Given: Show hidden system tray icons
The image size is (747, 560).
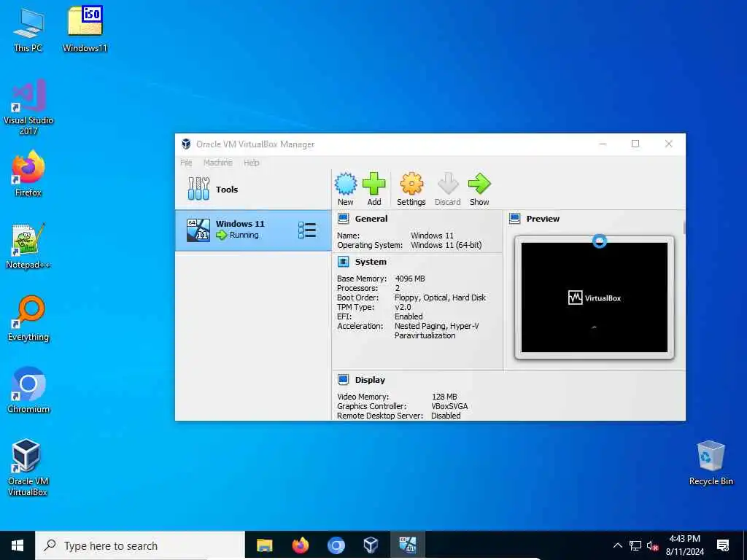Looking at the screenshot, I should 617,545.
